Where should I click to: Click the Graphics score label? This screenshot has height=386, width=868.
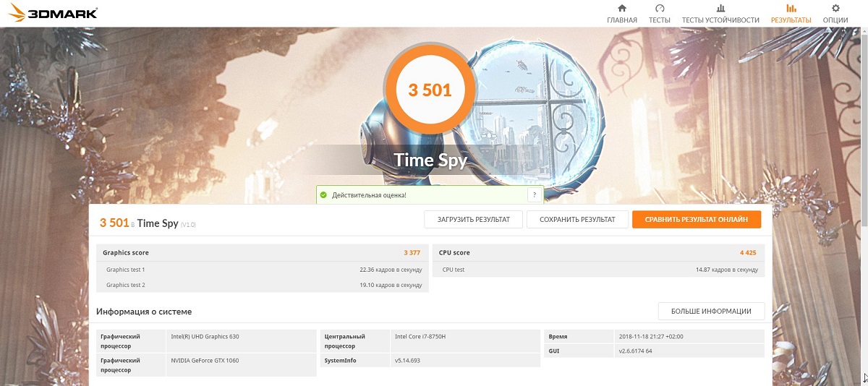[x=126, y=253]
